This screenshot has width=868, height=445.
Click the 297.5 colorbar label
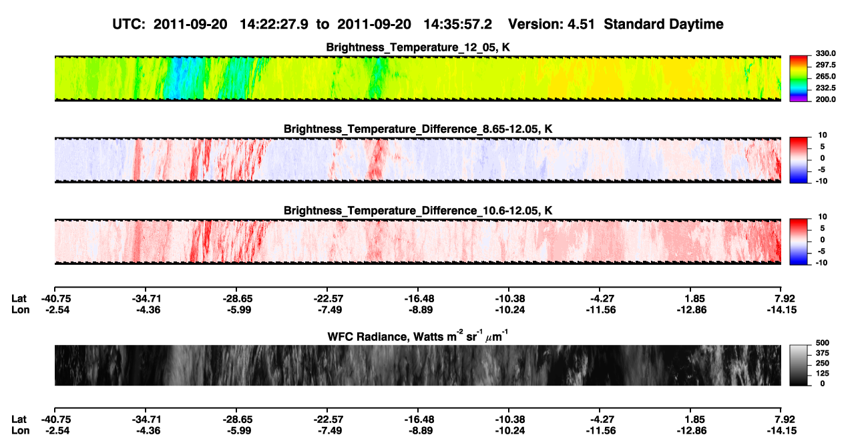point(825,65)
